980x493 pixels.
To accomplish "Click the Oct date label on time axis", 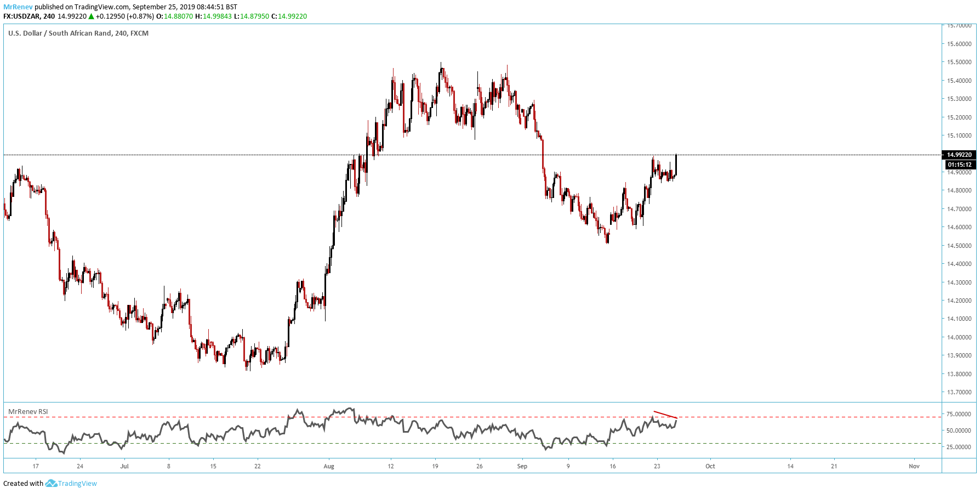I will (710, 466).
